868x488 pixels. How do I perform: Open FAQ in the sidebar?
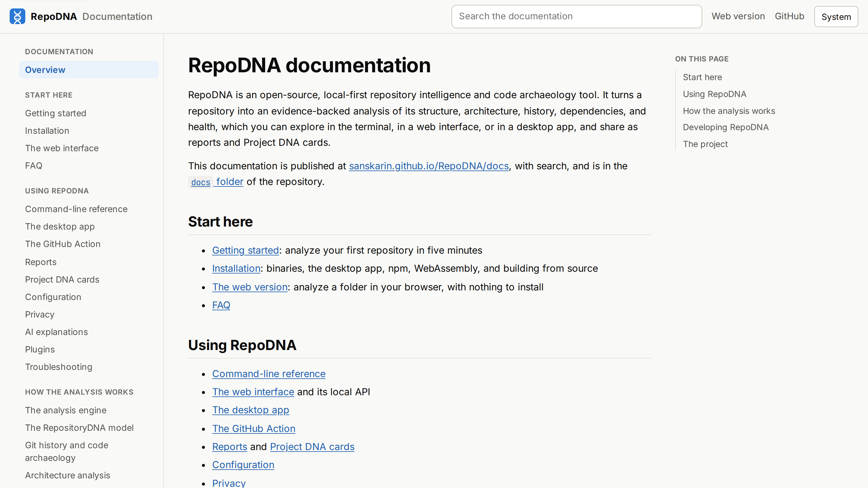pos(34,166)
